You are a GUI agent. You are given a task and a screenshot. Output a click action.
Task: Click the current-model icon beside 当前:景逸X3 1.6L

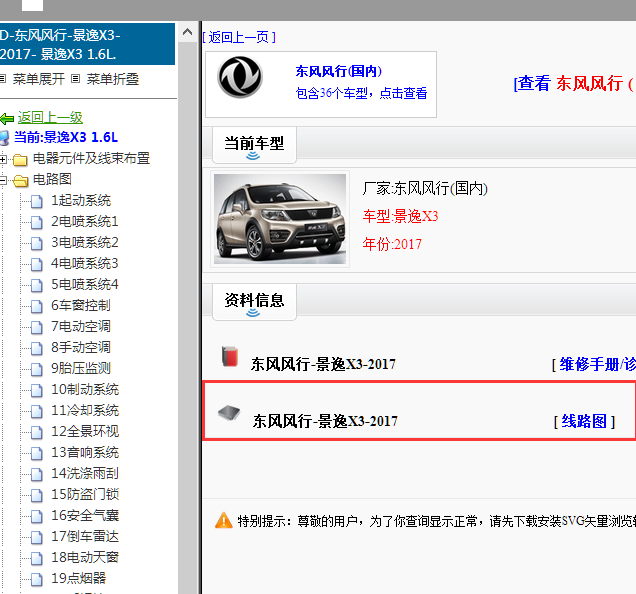(x=4, y=138)
